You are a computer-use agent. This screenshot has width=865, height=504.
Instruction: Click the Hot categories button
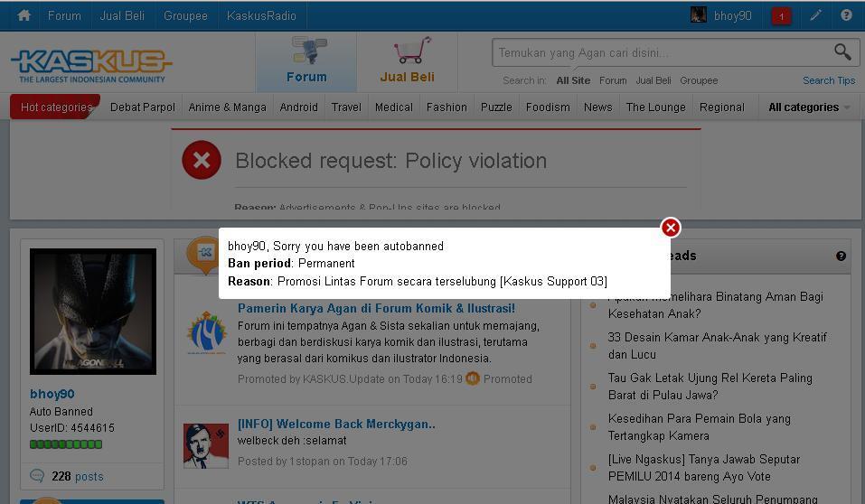point(55,107)
